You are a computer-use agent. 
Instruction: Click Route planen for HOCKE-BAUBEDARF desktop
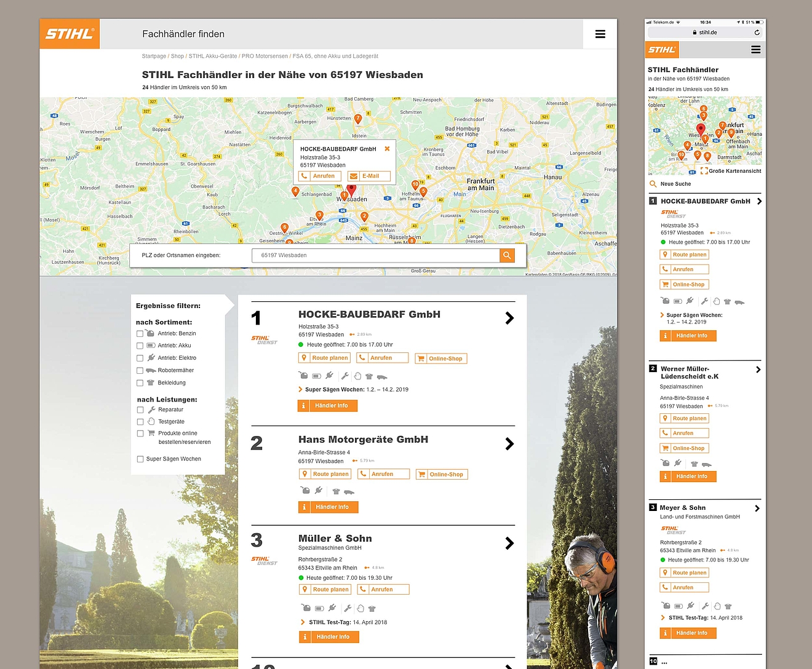tap(324, 358)
